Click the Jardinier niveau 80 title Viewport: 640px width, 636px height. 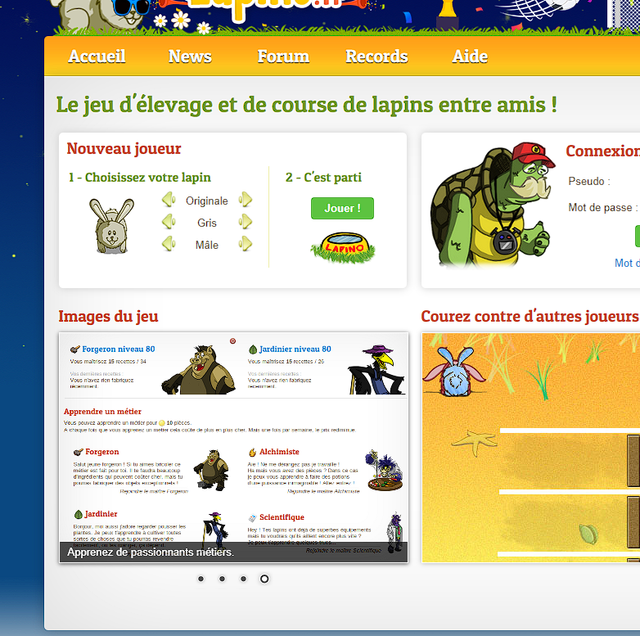point(295,349)
